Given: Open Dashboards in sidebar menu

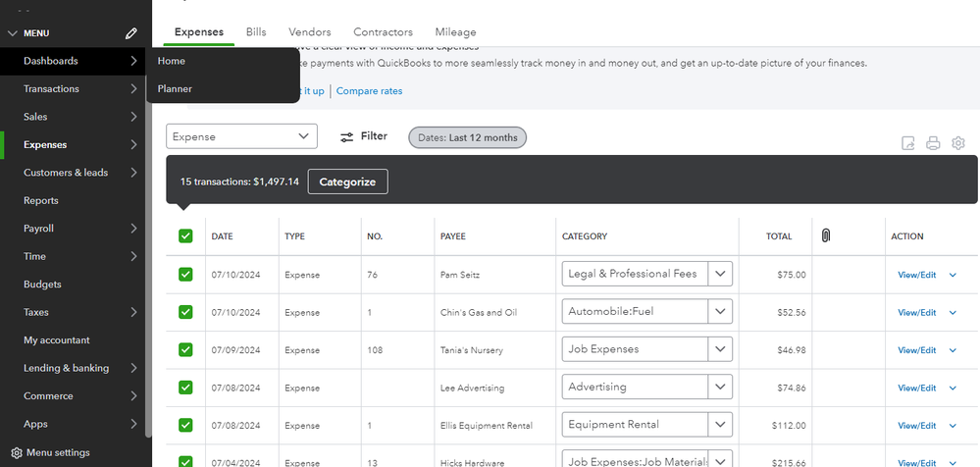Looking at the screenshot, I should point(74,61).
